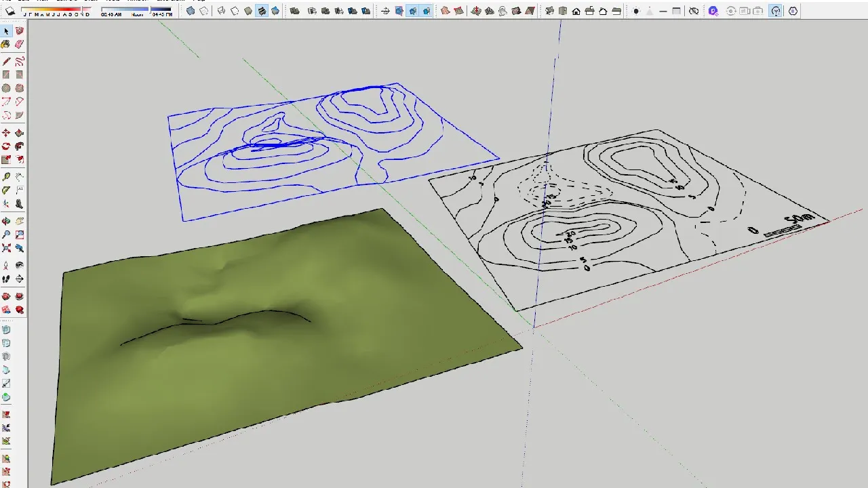Select the Walk footprints tool
This screenshot has height=488, width=868.
coord(6,279)
